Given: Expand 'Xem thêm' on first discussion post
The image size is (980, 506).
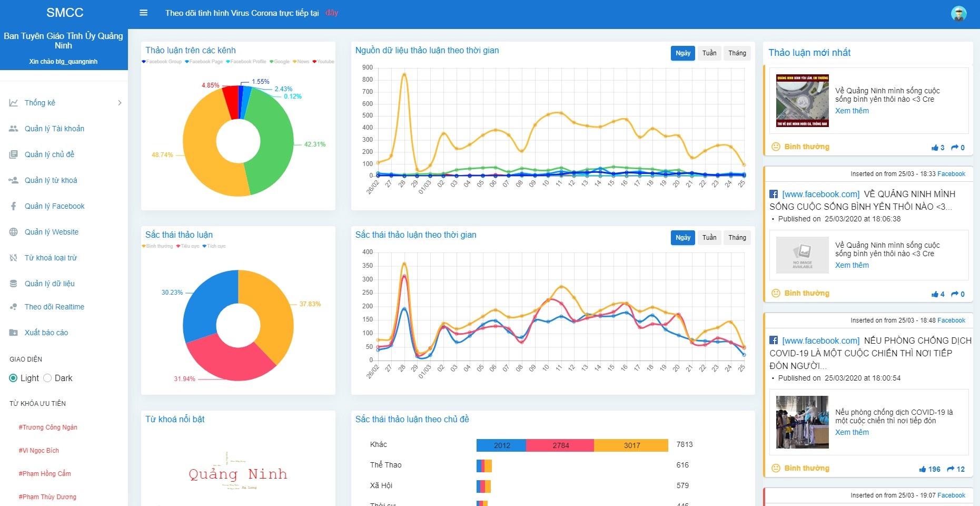Looking at the screenshot, I should [x=852, y=111].
